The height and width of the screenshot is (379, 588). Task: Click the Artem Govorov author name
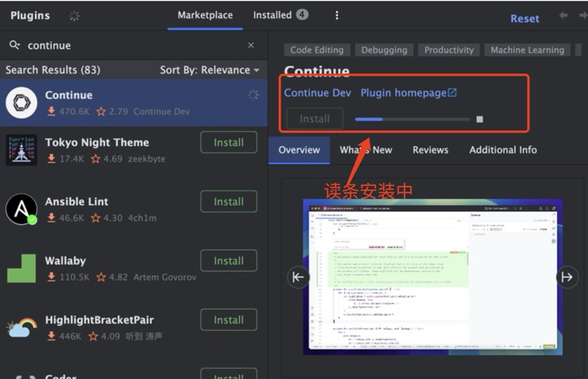(x=165, y=277)
